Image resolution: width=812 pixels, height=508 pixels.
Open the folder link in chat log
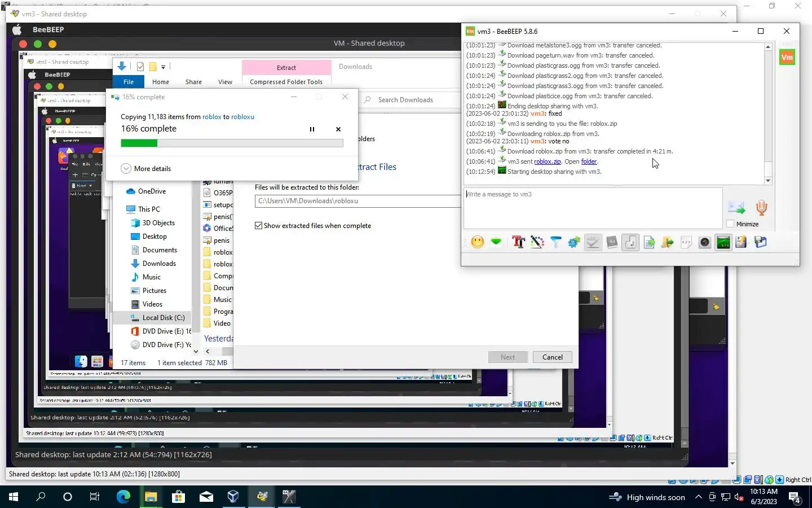[x=589, y=161]
